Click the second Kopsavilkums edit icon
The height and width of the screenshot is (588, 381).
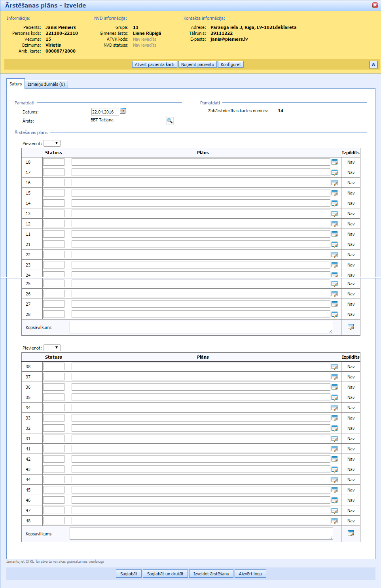click(x=351, y=533)
